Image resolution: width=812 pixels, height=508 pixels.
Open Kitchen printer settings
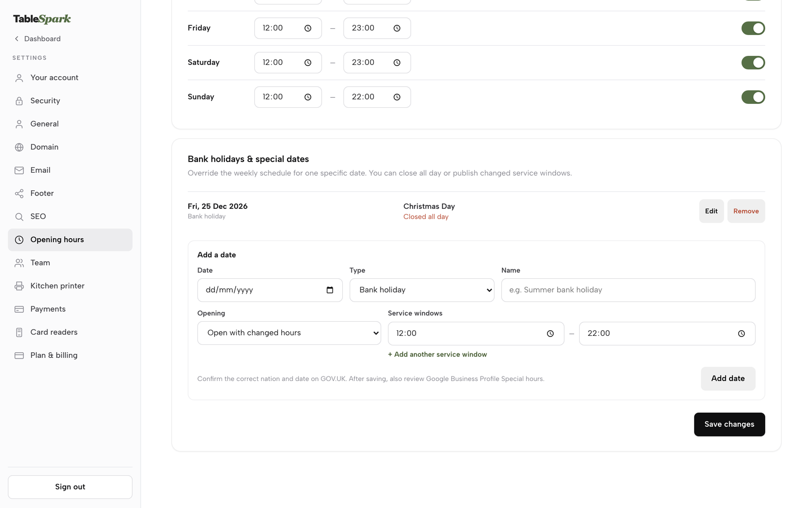[70, 286]
